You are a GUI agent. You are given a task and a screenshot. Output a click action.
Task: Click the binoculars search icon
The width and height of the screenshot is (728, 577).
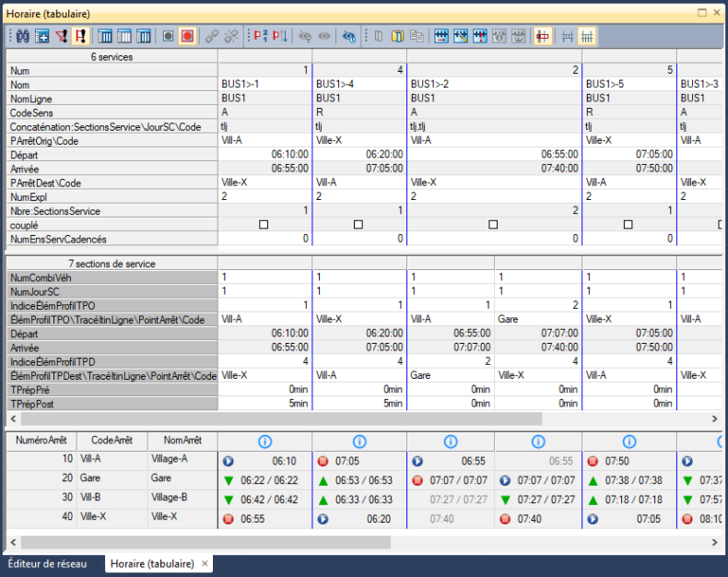(23, 36)
